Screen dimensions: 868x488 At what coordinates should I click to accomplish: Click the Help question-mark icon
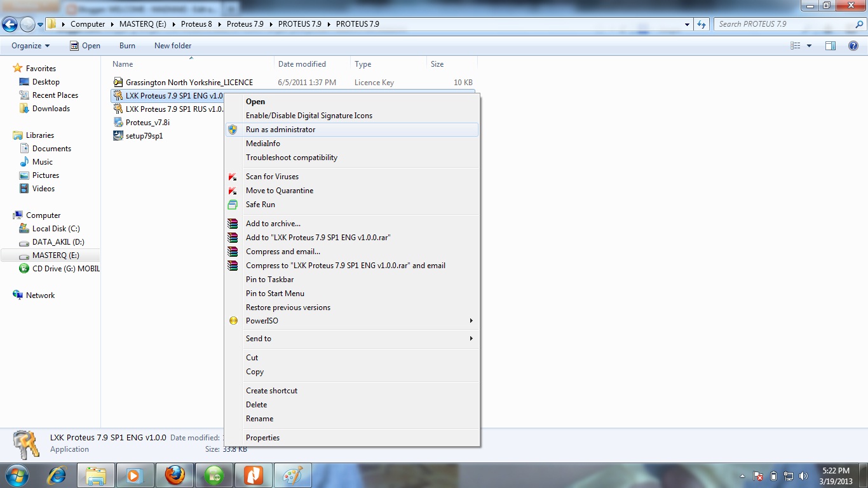[855, 45]
